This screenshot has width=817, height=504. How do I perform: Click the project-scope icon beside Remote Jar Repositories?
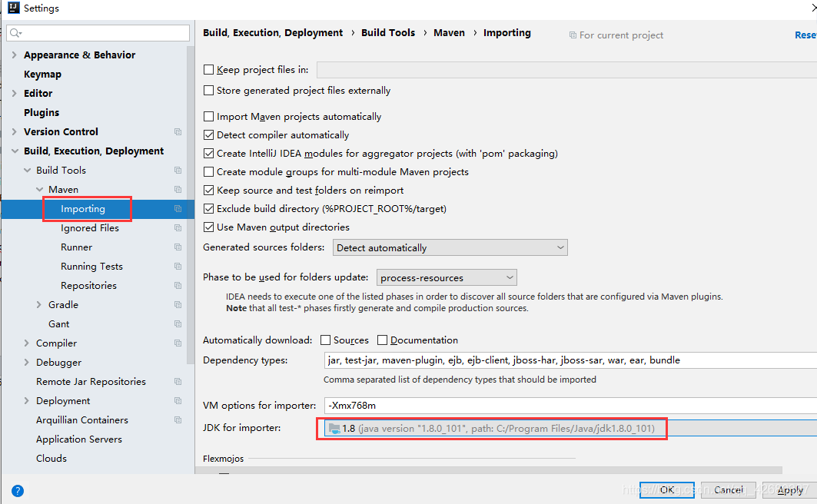coord(178,382)
